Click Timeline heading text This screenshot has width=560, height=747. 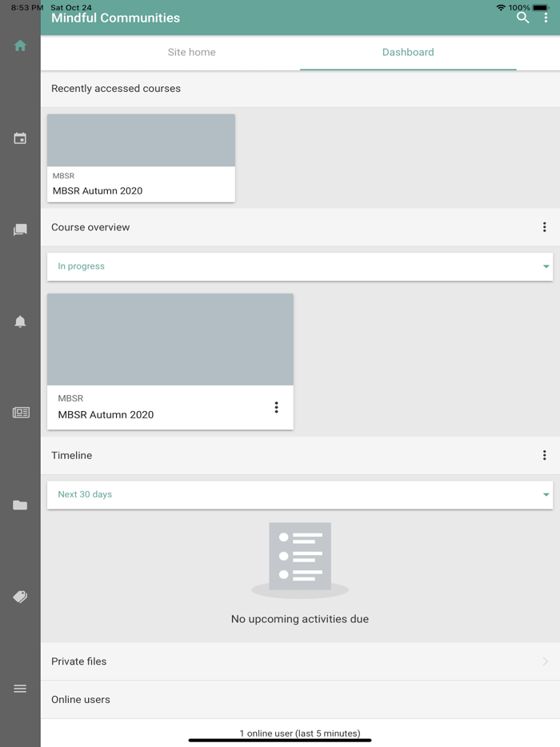(x=71, y=455)
